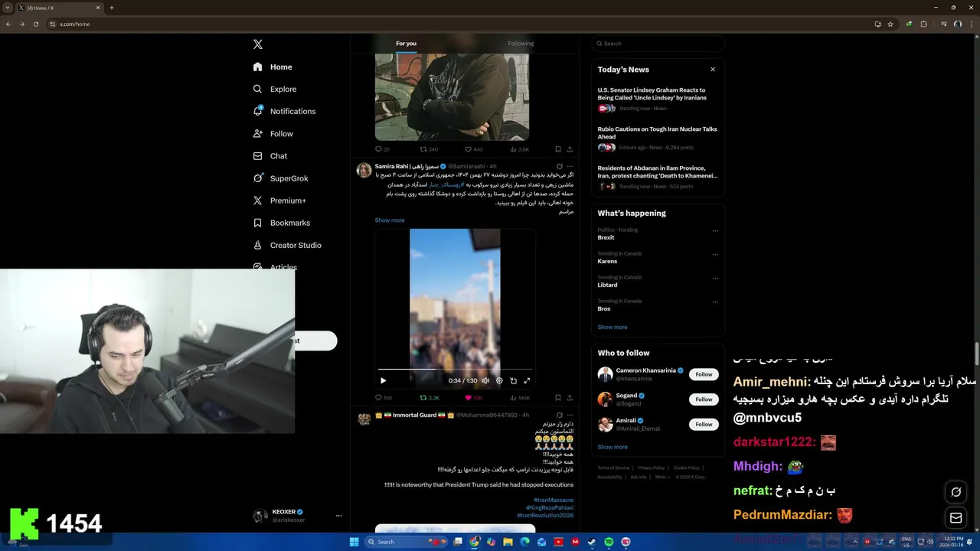Open the Grok icon on Samira Rahi's post
Viewport: 980px width, 551px height.
[x=559, y=166]
